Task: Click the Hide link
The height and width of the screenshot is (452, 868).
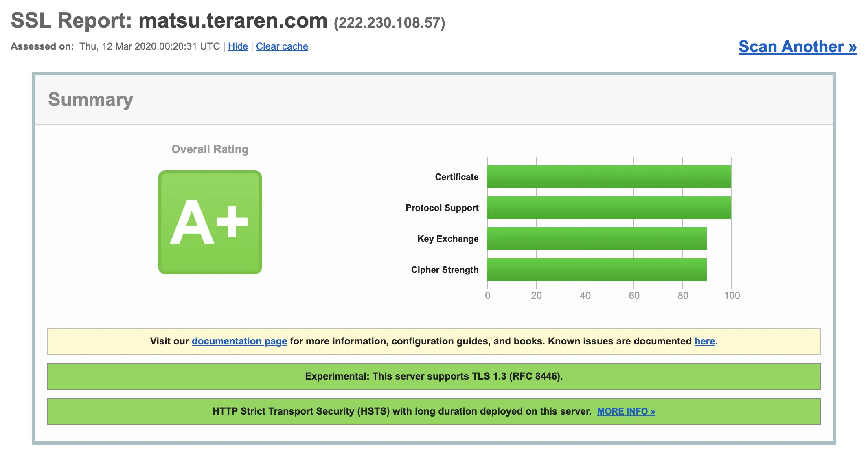Action: click(x=238, y=46)
